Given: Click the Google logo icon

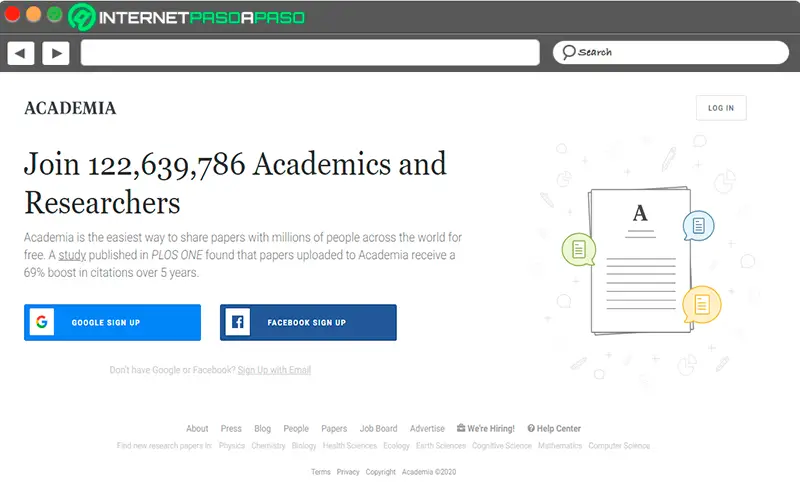Looking at the screenshot, I should (x=42, y=323).
